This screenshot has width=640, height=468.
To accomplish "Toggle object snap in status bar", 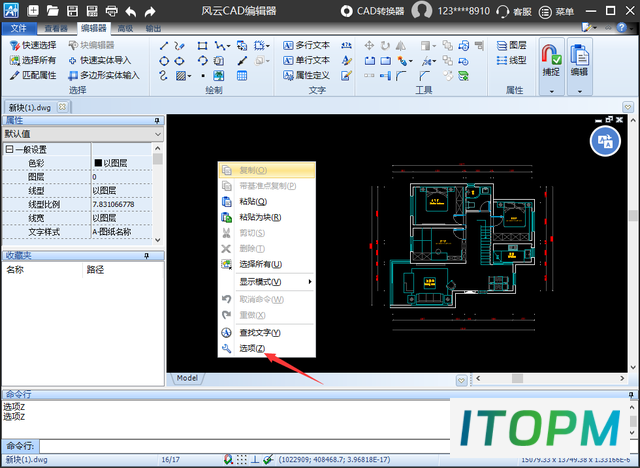I will pyautogui.click(x=229, y=460).
